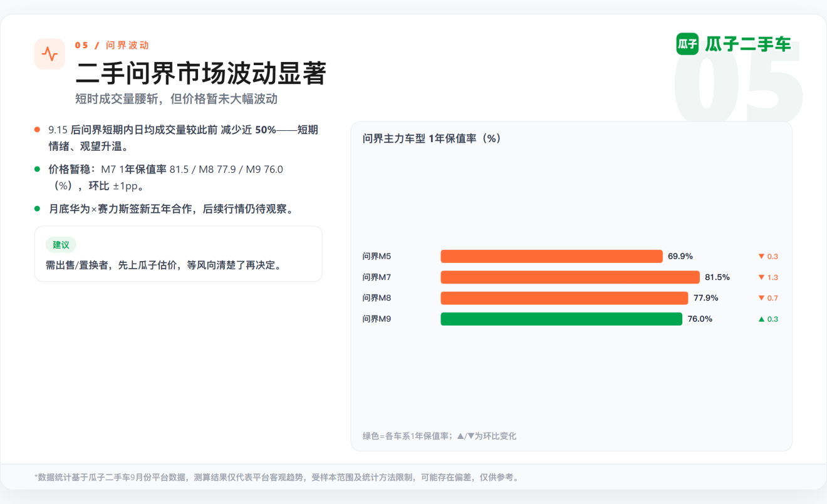Click the 价格暂稳 bullet on M7 1年保值率
The width and height of the screenshot is (827, 504).
(166, 177)
